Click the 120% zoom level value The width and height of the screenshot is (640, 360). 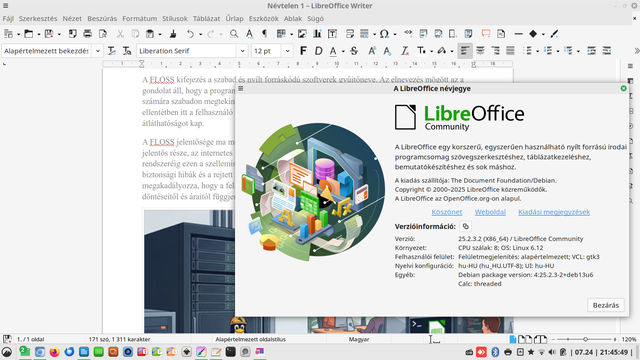click(629, 339)
